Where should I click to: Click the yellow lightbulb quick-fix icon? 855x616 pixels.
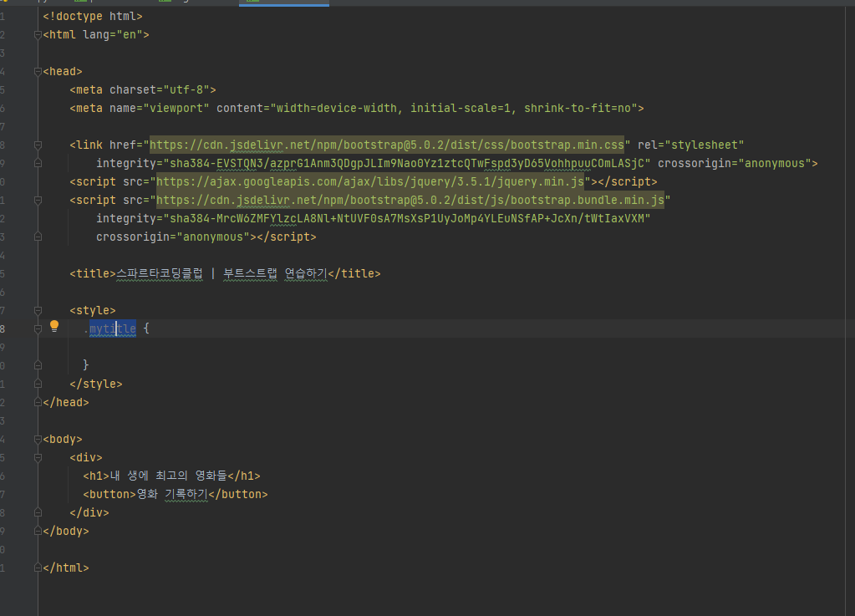54,326
